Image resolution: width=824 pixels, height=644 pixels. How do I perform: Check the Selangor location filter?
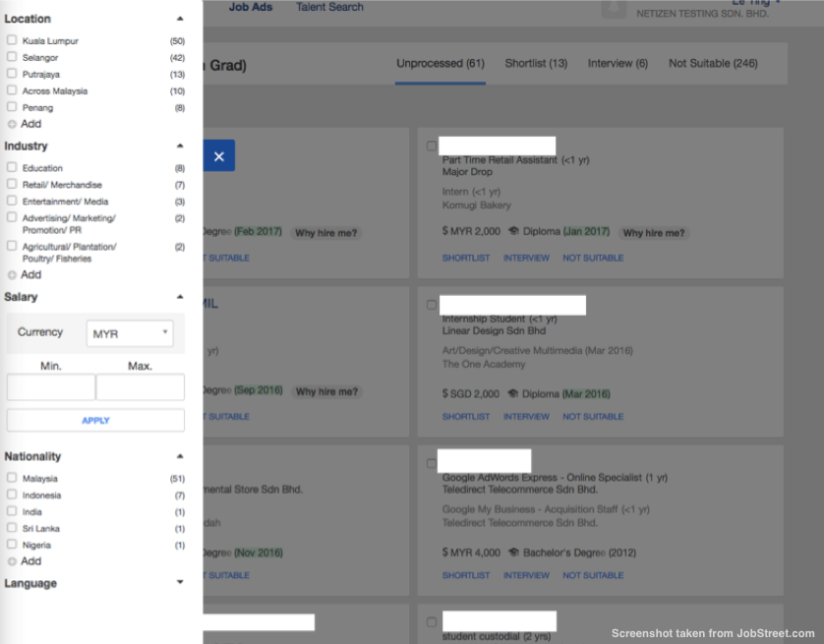[11, 57]
